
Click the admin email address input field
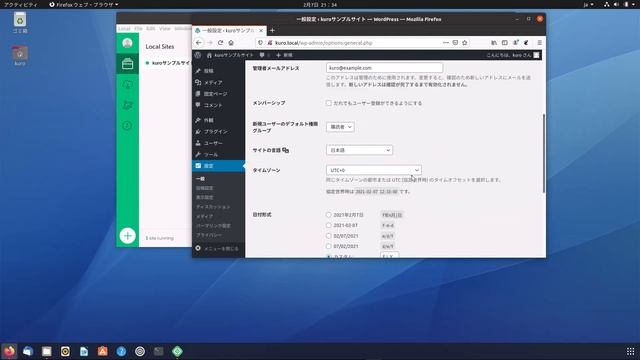click(384, 68)
